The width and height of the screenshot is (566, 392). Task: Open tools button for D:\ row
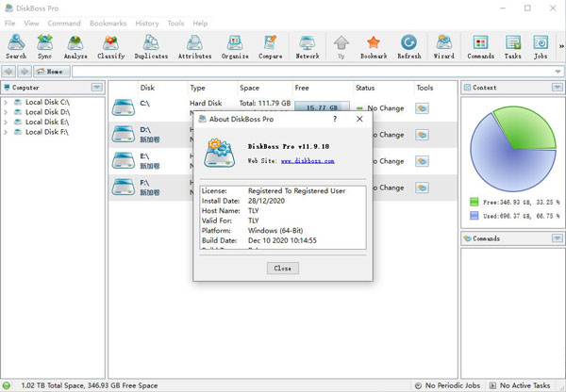(x=422, y=135)
